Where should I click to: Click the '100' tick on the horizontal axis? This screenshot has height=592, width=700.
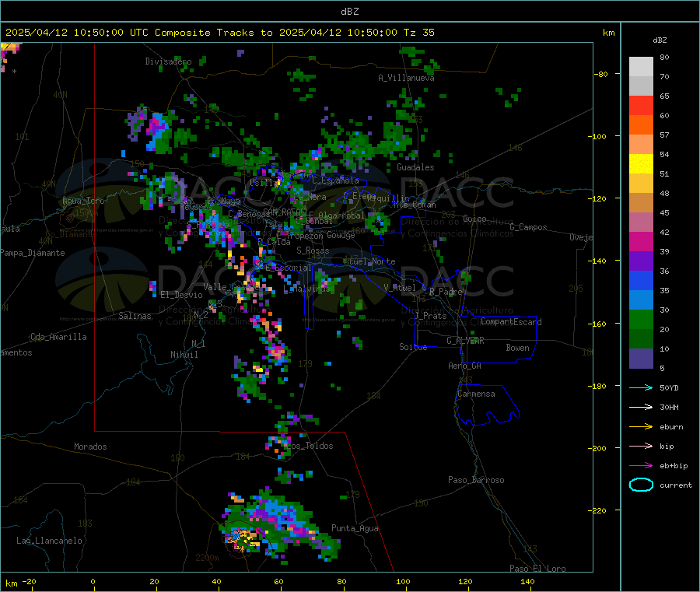pos(403,581)
